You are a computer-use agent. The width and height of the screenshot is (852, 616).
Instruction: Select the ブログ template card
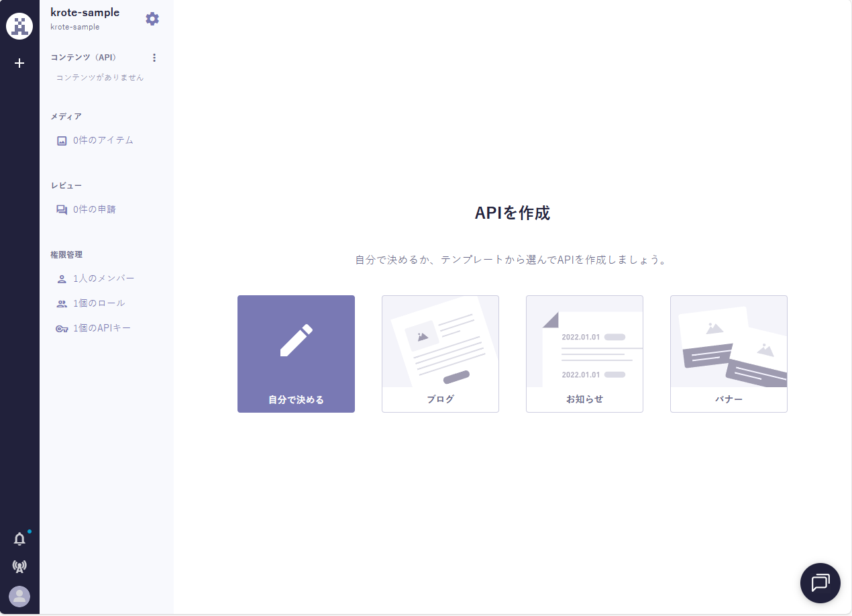click(x=440, y=354)
